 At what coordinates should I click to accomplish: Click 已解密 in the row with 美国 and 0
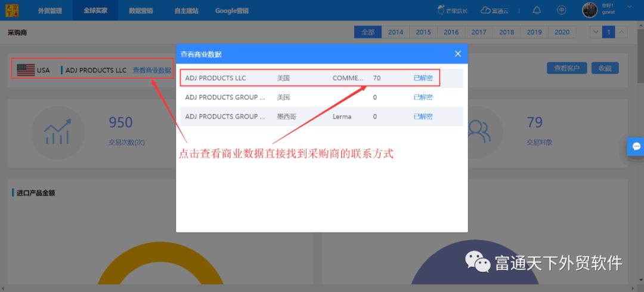click(423, 97)
